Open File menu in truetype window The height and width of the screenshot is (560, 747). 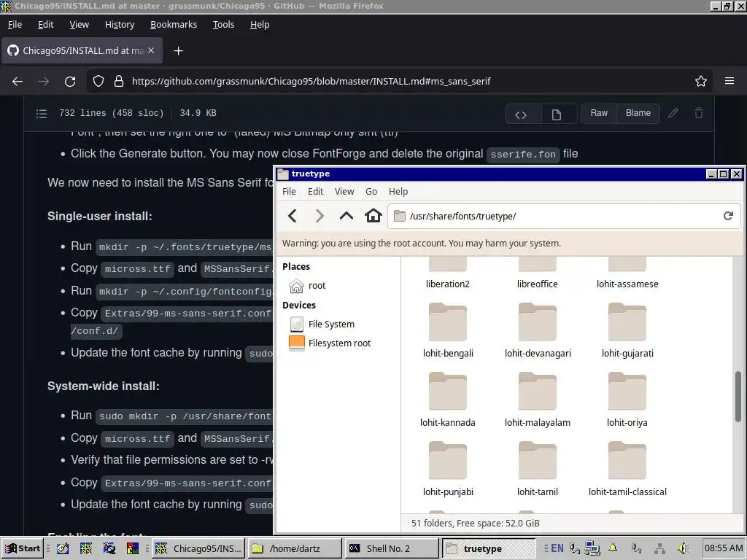tap(289, 192)
